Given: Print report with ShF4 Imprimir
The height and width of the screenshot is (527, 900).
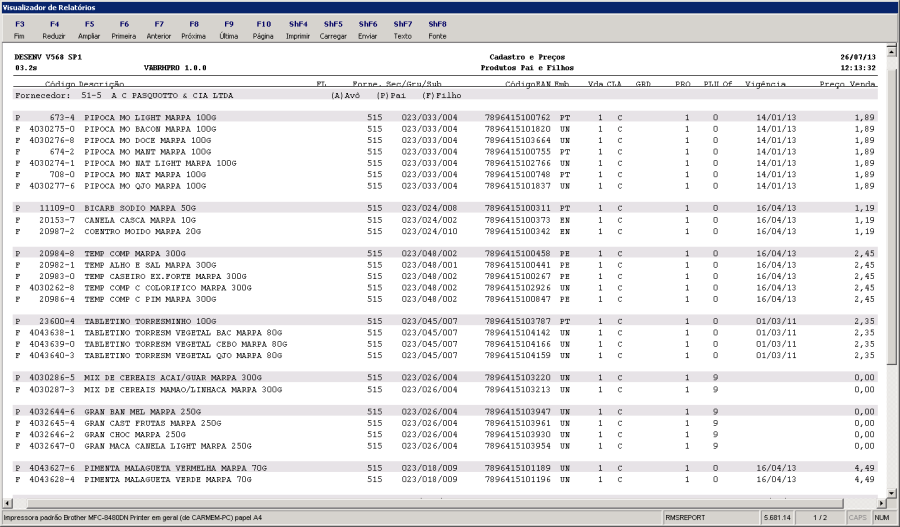Looking at the screenshot, I should [298, 30].
